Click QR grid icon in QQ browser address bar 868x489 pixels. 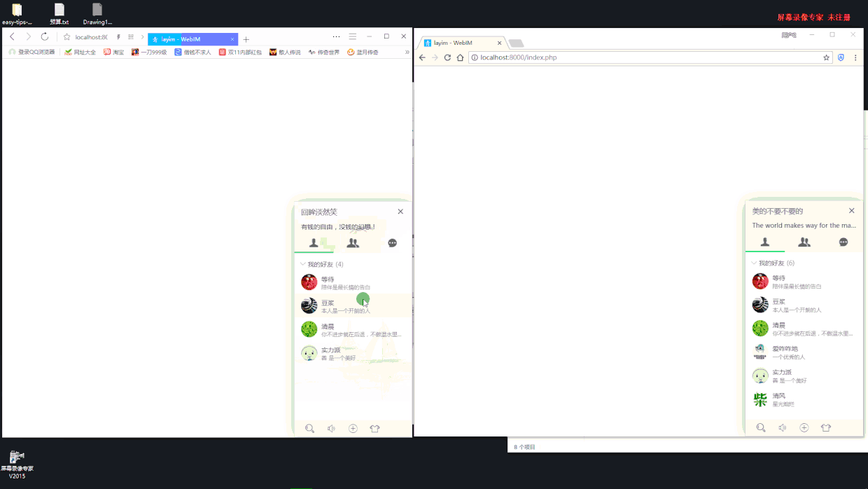click(131, 37)
